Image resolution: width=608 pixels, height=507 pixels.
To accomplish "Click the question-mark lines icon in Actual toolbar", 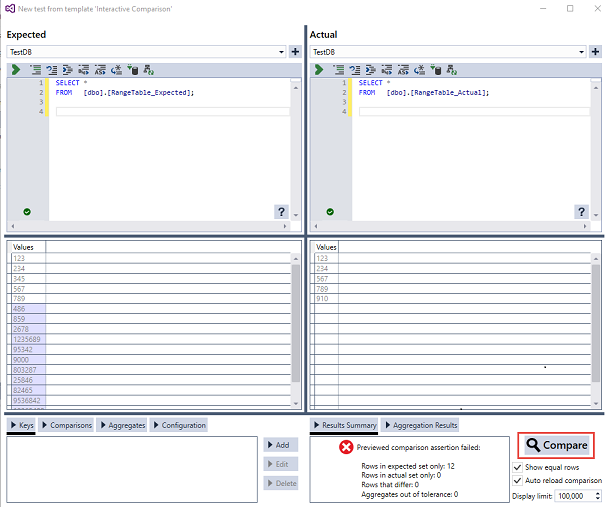I will pyautogui.click(x=354, y=70).
